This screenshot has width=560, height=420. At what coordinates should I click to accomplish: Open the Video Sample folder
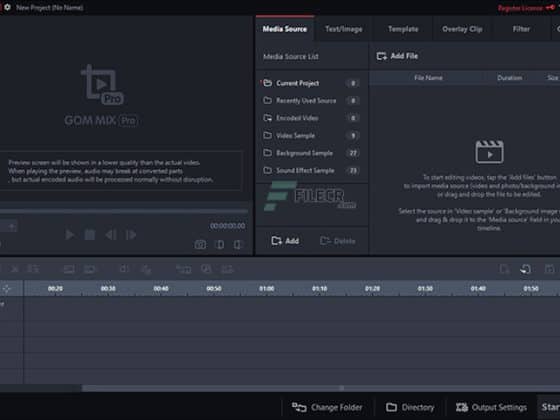click(x=310, y=136)
